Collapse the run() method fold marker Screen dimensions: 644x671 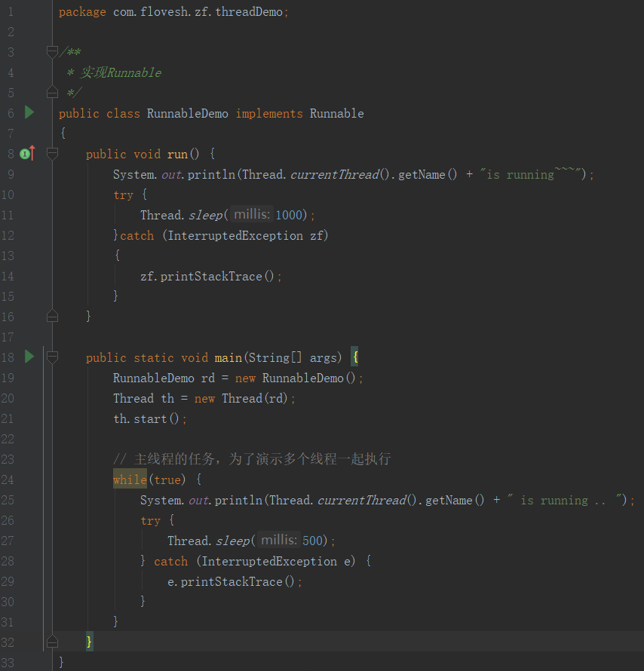click(x=52, y=153)
